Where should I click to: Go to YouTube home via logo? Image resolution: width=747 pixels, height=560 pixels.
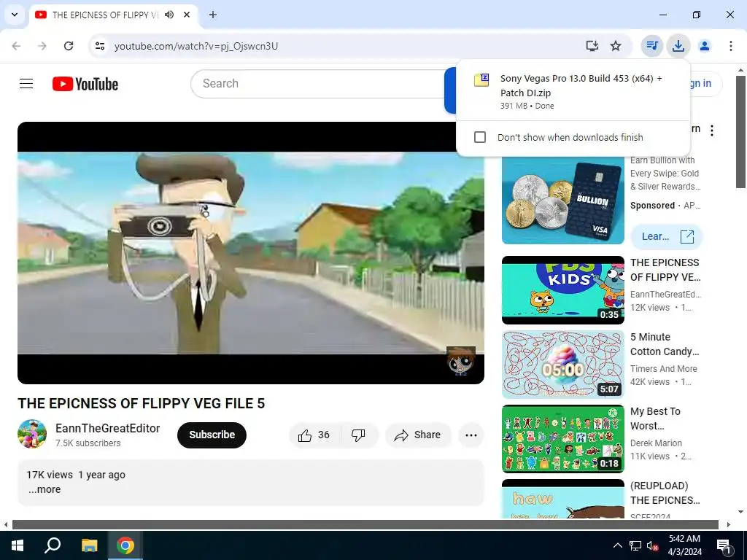(x=85, y=84)
